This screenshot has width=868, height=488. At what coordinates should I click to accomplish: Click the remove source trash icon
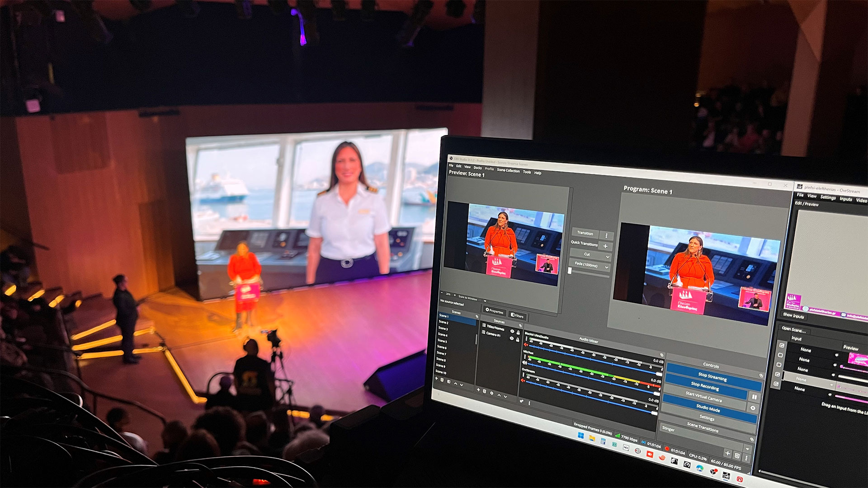click(x=485, y=391)
